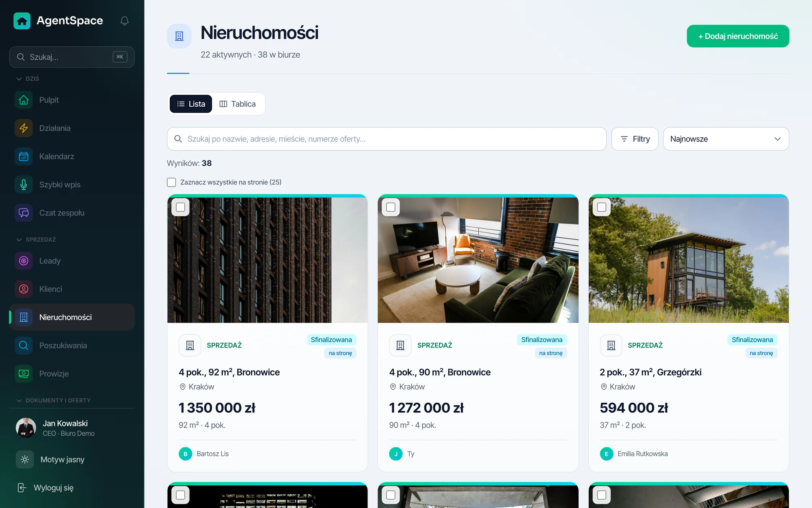This screenshot has height=508, width=812.
Task: Click Sfinalizowana badge on 1 272 000 zł card
Action: (x=542, y=340)
